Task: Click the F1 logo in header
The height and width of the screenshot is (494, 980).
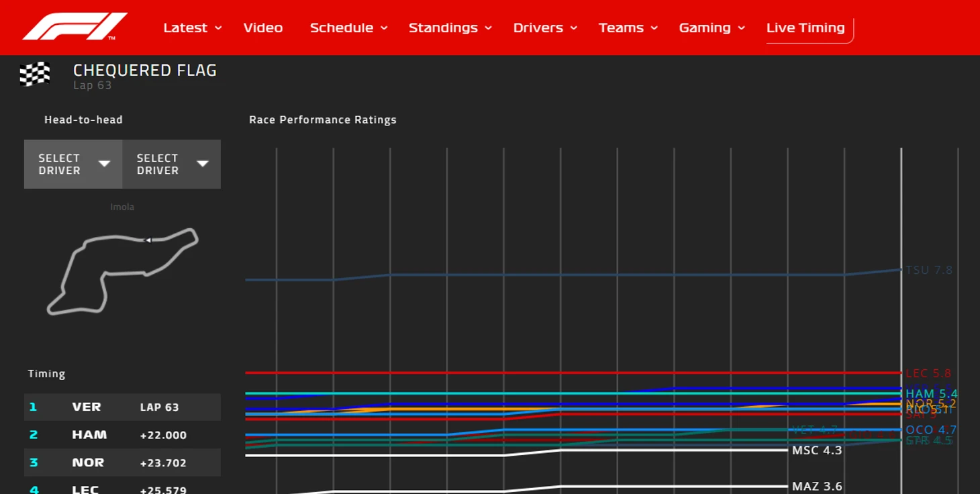Action: pyautogui.click(x=75, y=27)
